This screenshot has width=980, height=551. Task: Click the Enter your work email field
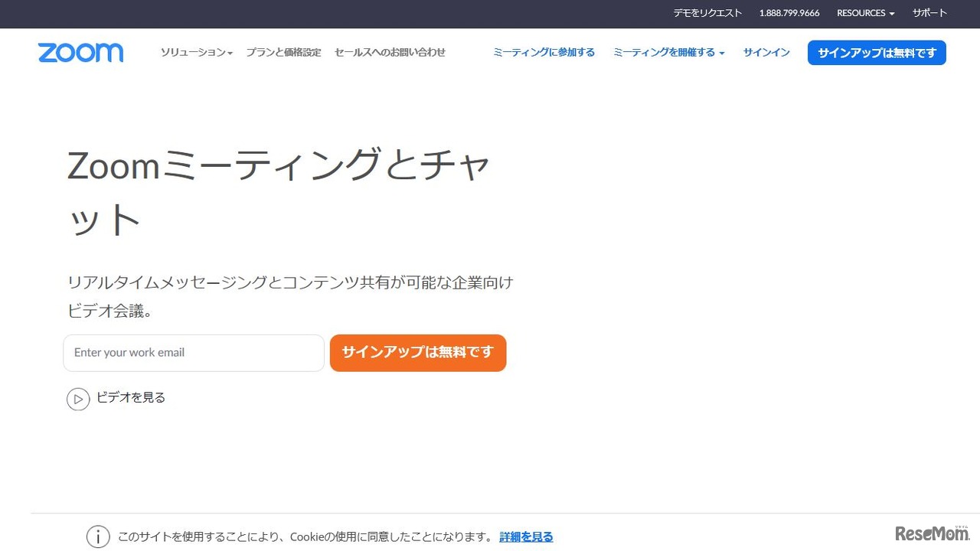tap(193, 353)
